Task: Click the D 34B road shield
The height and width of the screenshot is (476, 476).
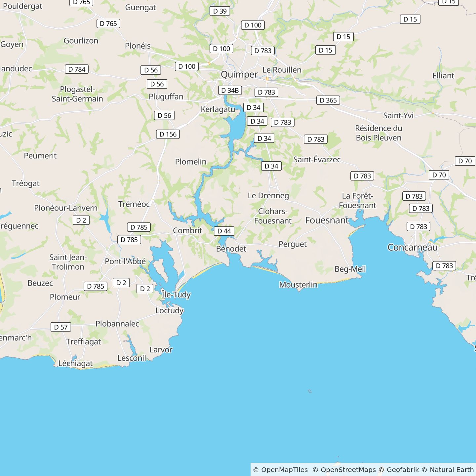Action: (230, 90)
